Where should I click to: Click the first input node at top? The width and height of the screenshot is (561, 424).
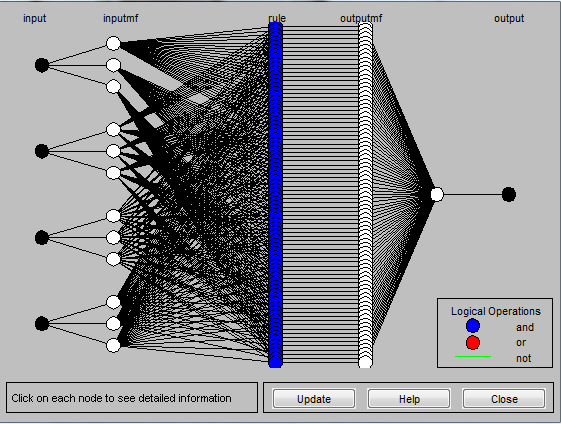pos(42,65)
